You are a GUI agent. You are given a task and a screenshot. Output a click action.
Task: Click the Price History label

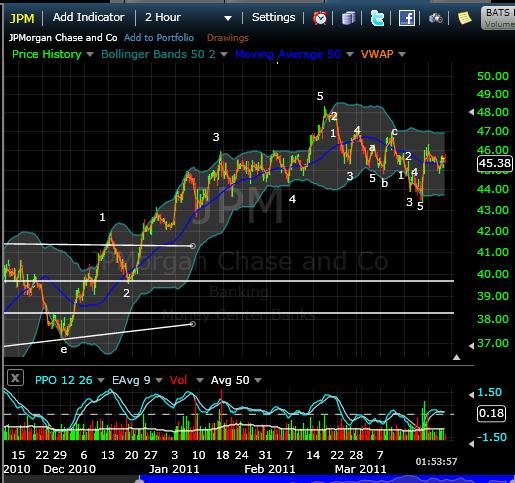47,54
